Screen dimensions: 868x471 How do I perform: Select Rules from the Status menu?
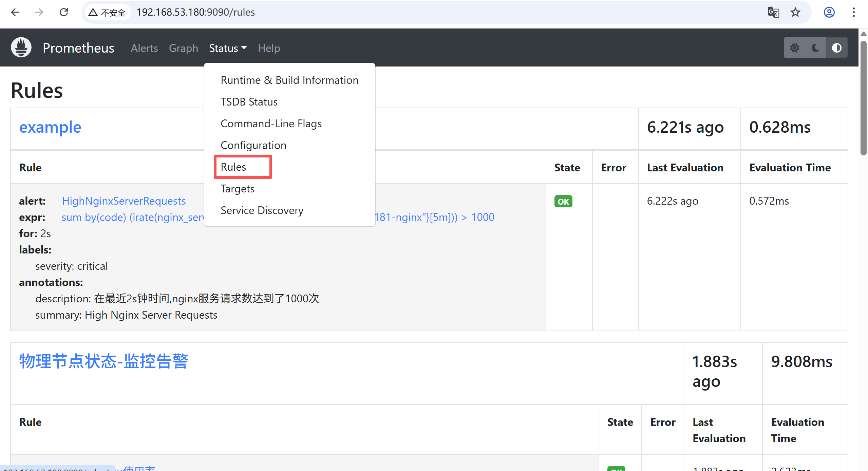(x=233, y=167)
